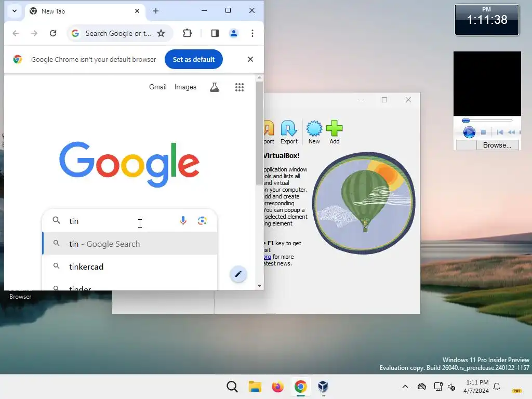Open Google apps grid

240,87
